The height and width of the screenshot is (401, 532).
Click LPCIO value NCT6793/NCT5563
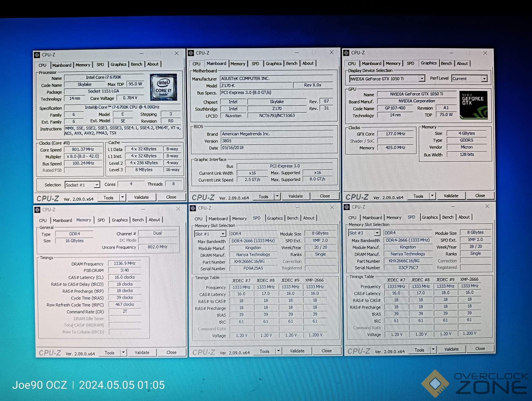coord(277,116)
